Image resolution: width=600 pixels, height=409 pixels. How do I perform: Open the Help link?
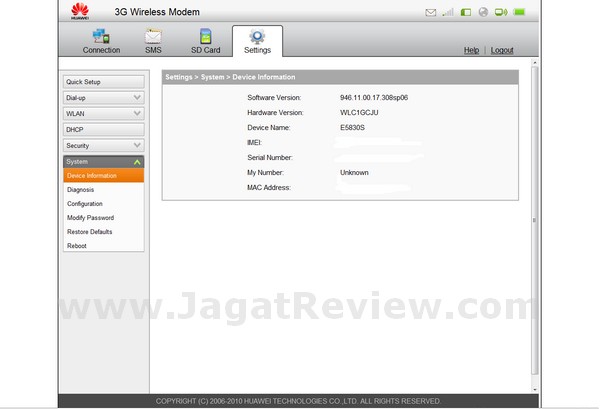coord(471,50)
